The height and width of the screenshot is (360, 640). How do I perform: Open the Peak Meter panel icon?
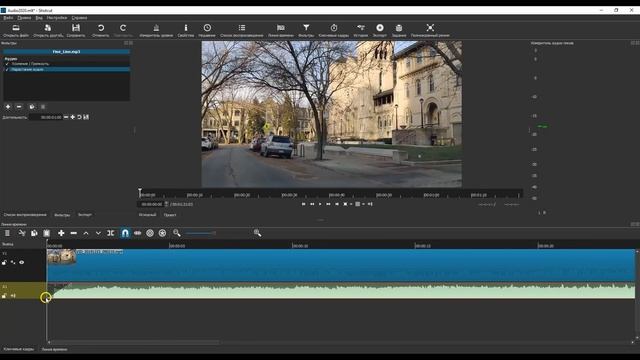click(156, 28)
